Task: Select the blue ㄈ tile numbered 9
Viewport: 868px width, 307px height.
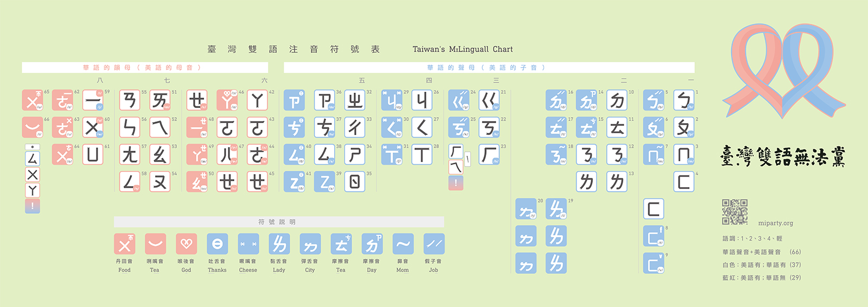Action: [654, 263]
